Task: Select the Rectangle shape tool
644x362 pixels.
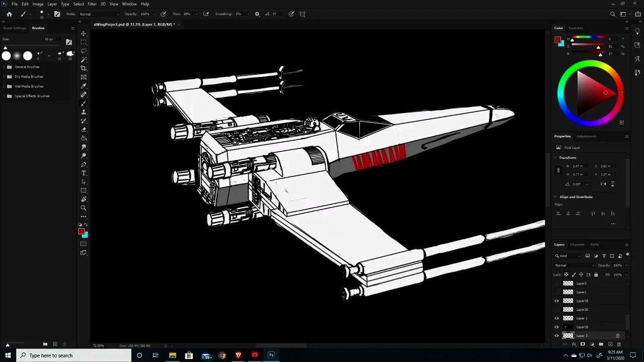Action: pyautogui.click(x=84, y=191)
